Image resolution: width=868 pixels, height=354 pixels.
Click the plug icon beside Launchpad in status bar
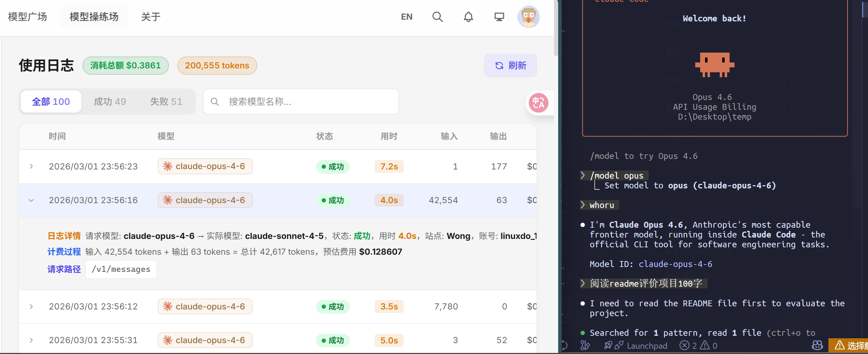coord(619,346)
